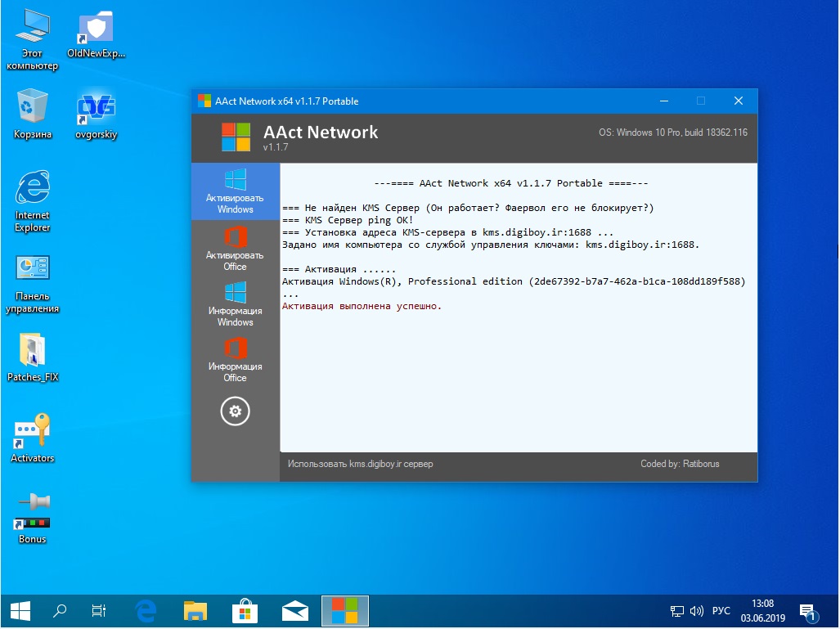
Task: Open the Mail app from the taskbar
Action: click(x=294, y=610)
